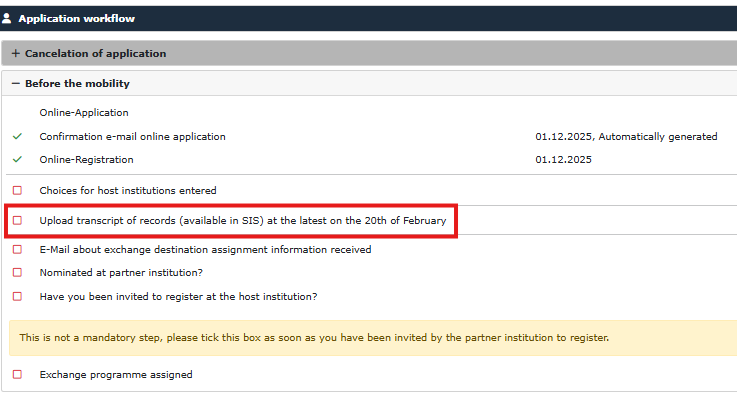Click the 'Confirmation e-mail online application' label
The image size is (737, 403).
pyautogui.click(x=132, y=137)
